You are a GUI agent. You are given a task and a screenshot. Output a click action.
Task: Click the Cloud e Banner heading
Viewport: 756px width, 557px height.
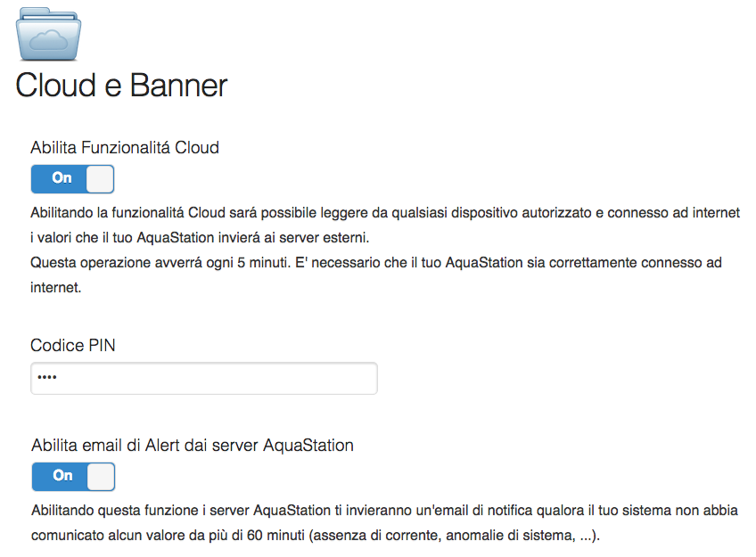[x=121, y=86]
